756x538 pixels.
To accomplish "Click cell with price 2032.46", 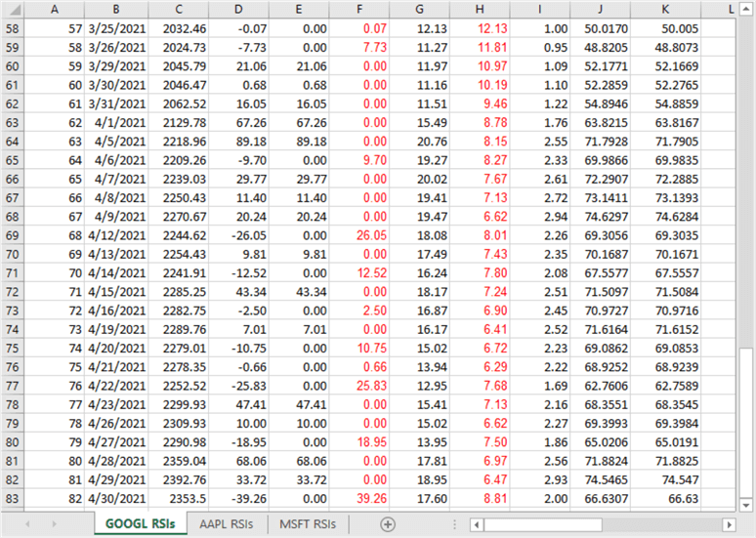I will 179,28.
